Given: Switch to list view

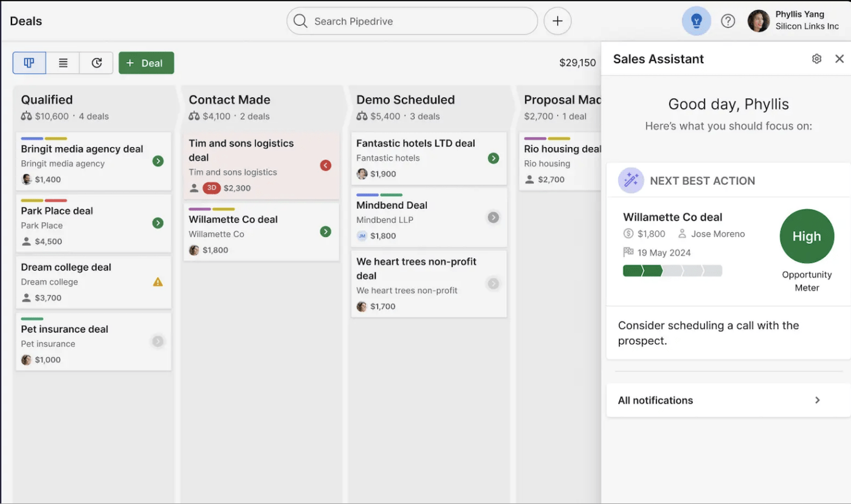Looking at the screenshot, I should pyautogui.click(x=63, y=63).
